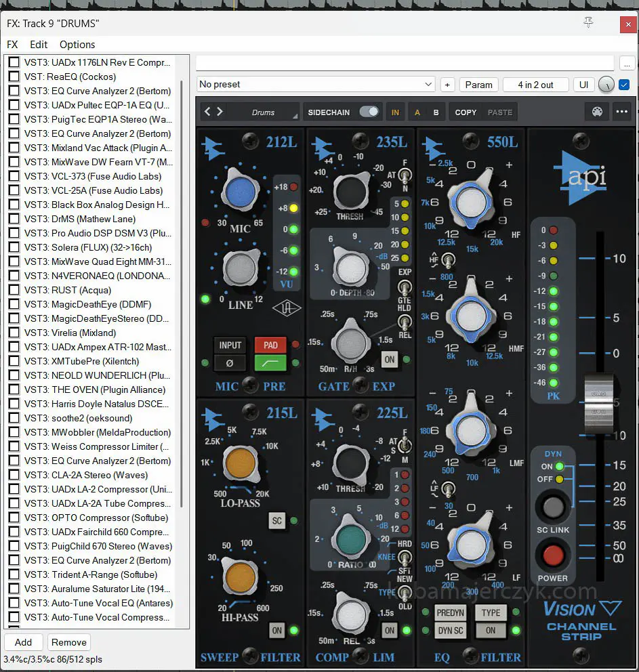This screenshot has width=639, height=672.
Task: Click the output fader handle
Action: point(598,403)
